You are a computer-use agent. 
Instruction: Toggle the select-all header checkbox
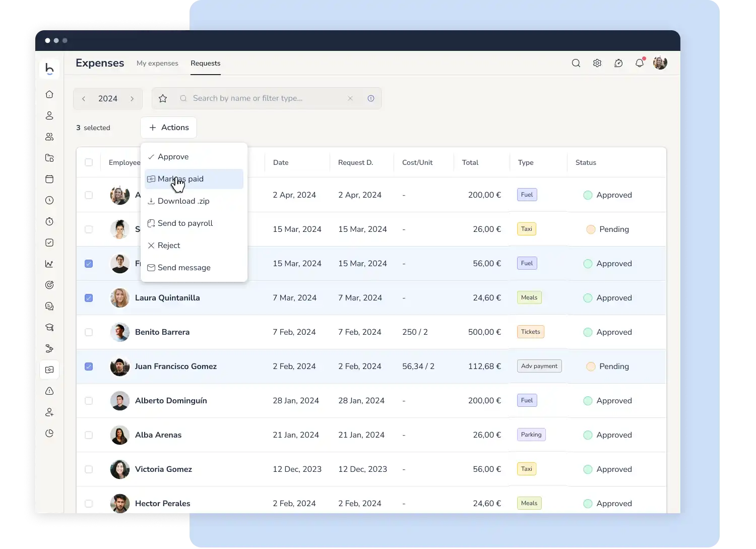click(x=89, y=162)
